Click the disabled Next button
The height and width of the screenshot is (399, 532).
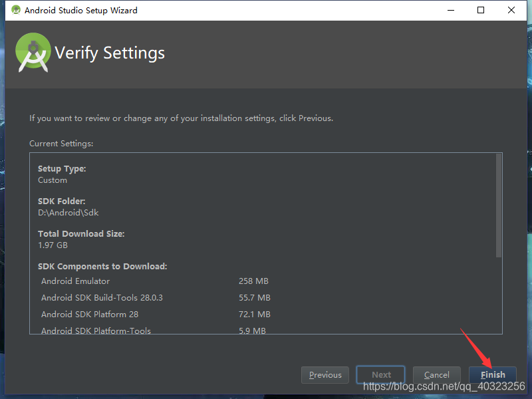tap(380, 375)
